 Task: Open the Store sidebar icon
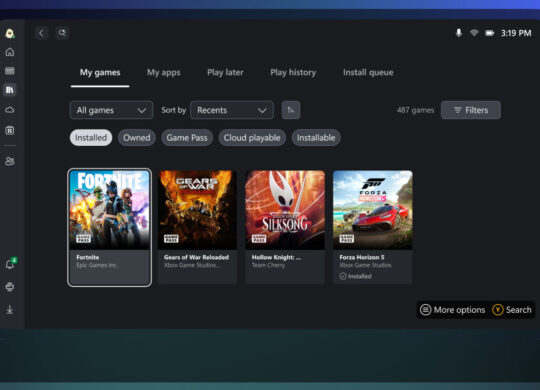tap(10, 131)
